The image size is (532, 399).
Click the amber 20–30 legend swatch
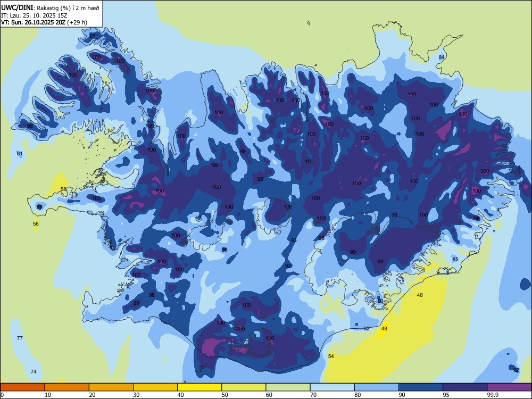[111, 387]
